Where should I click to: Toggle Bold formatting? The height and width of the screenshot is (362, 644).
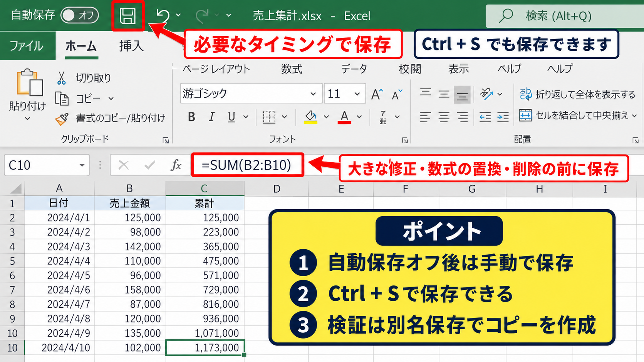(x=191, y=117)
